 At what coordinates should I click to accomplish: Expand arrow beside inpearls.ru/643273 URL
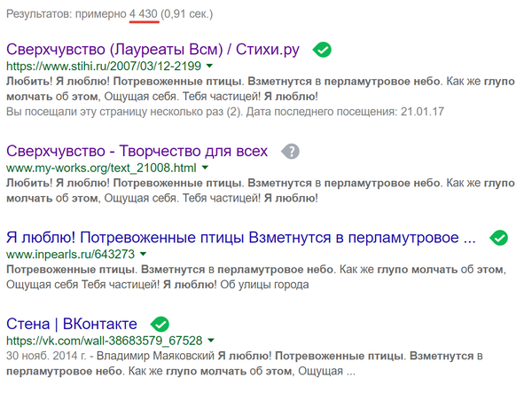145,254
